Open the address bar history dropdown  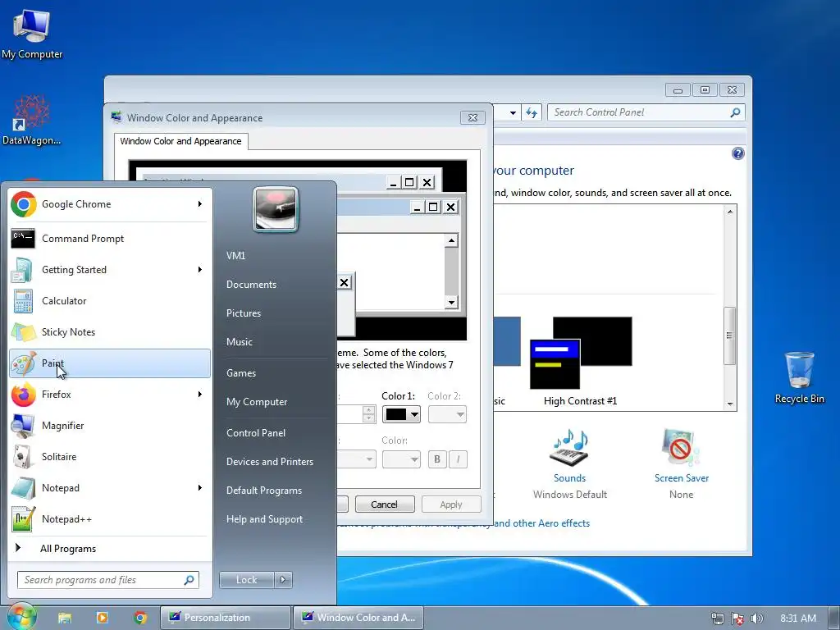513,112
